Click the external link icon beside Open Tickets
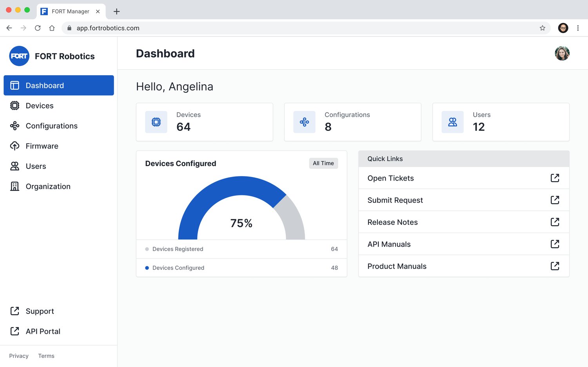The height and width of the screenshot is (367, 588). pyautogui.click(x=555, y=178)
